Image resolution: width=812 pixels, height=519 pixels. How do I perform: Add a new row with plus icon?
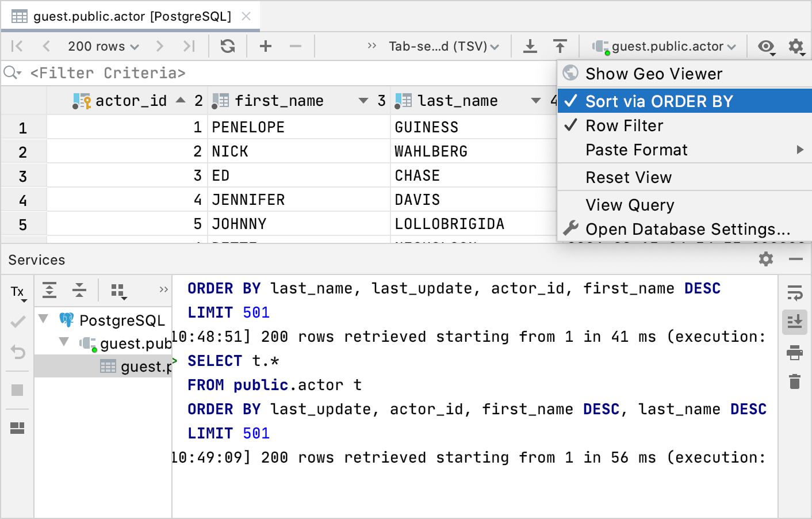(266, 46)
